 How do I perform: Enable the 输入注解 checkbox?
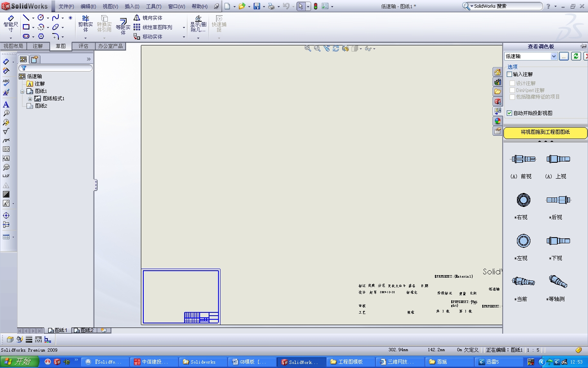pos(510,74)
